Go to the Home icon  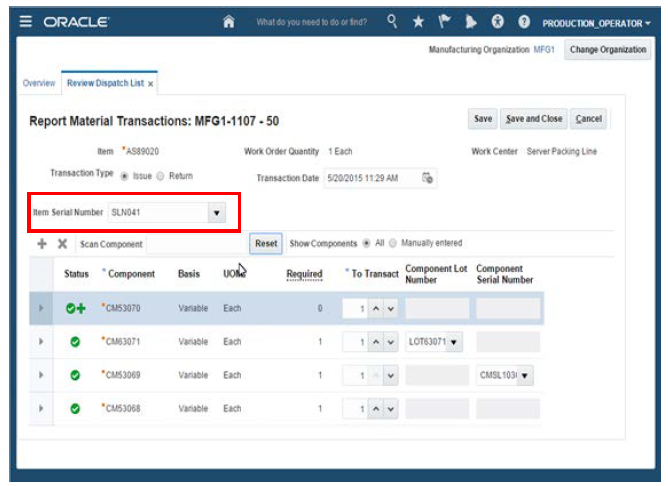pos(229,21)
